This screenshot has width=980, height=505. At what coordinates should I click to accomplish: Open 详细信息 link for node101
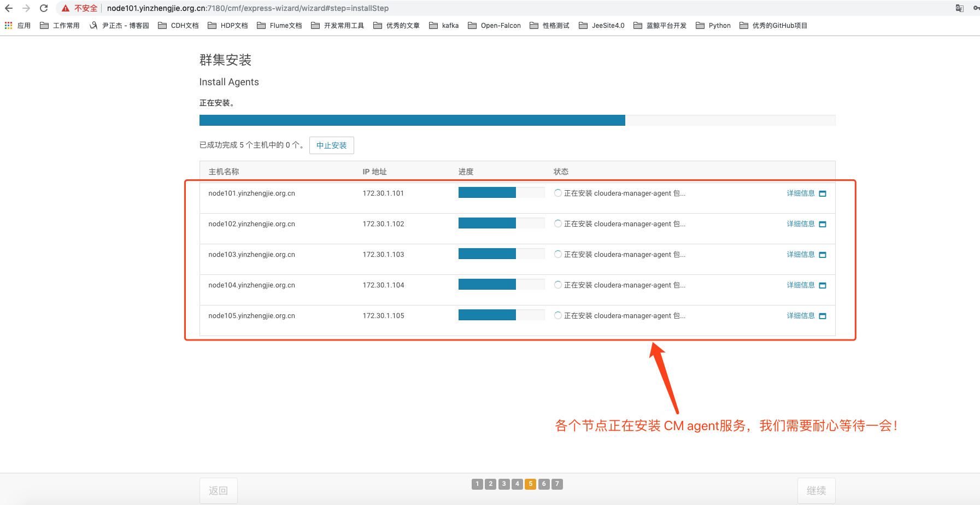tap(801, 193)
